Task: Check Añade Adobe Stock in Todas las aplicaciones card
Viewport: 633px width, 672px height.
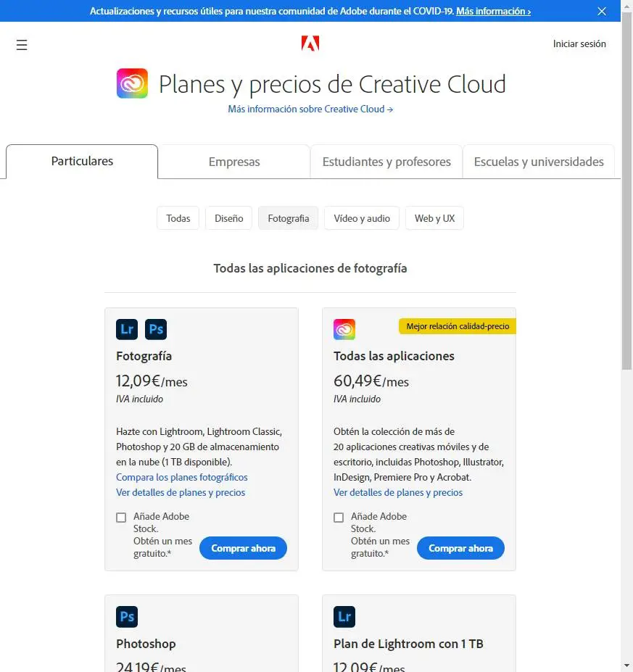Action: point(339,518)
